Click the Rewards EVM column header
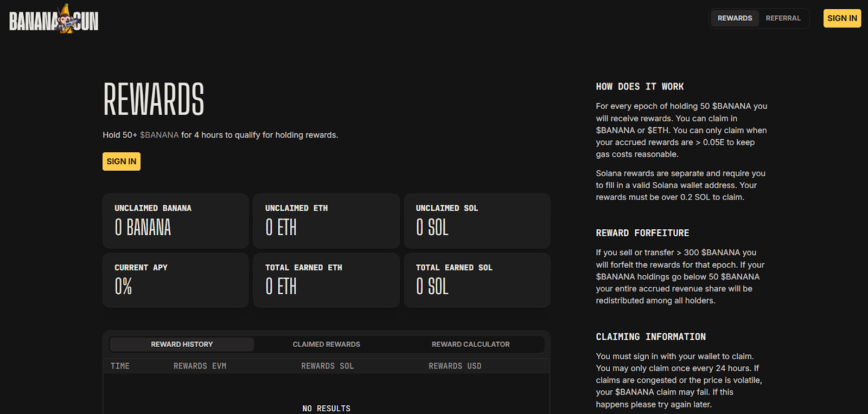 point(200,366)
